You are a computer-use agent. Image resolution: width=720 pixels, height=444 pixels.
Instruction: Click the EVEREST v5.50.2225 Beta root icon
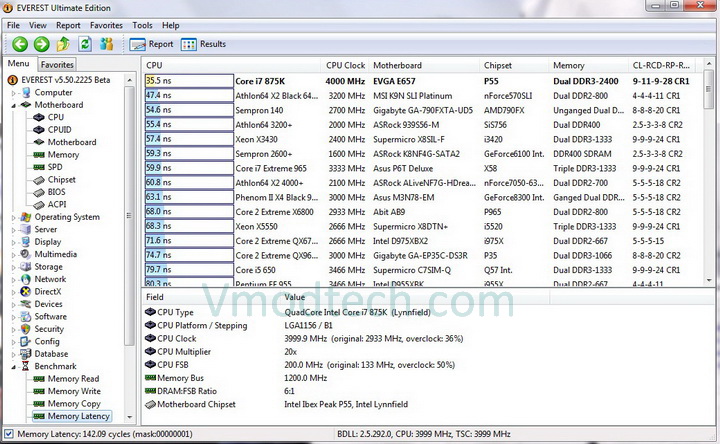[x=13, y=80]
